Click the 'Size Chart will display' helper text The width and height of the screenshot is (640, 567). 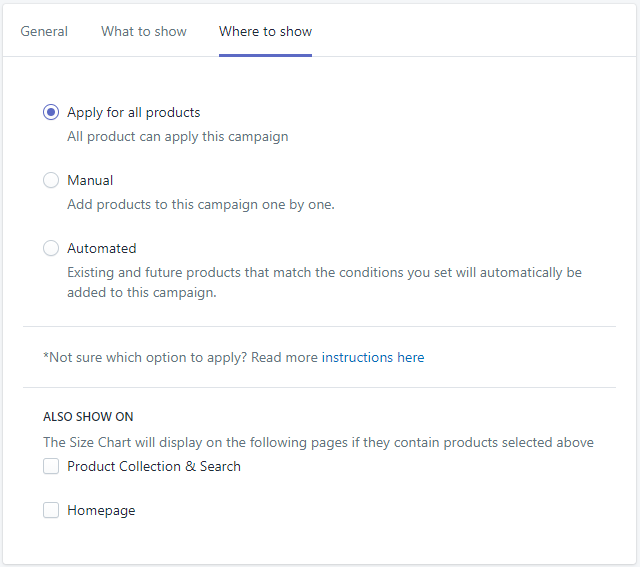318,442
